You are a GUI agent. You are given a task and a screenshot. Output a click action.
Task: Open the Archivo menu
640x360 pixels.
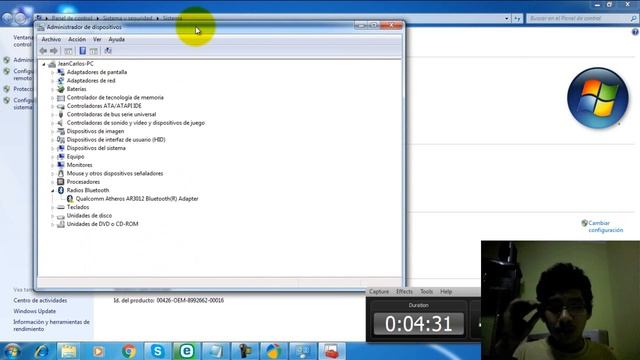pos(51,40)
